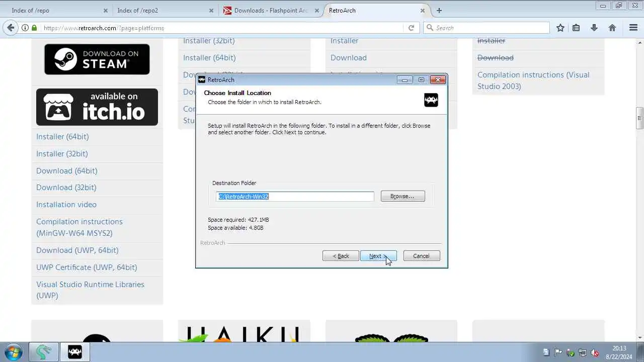Click the Download on Steam banner

[x=97, y=59]
